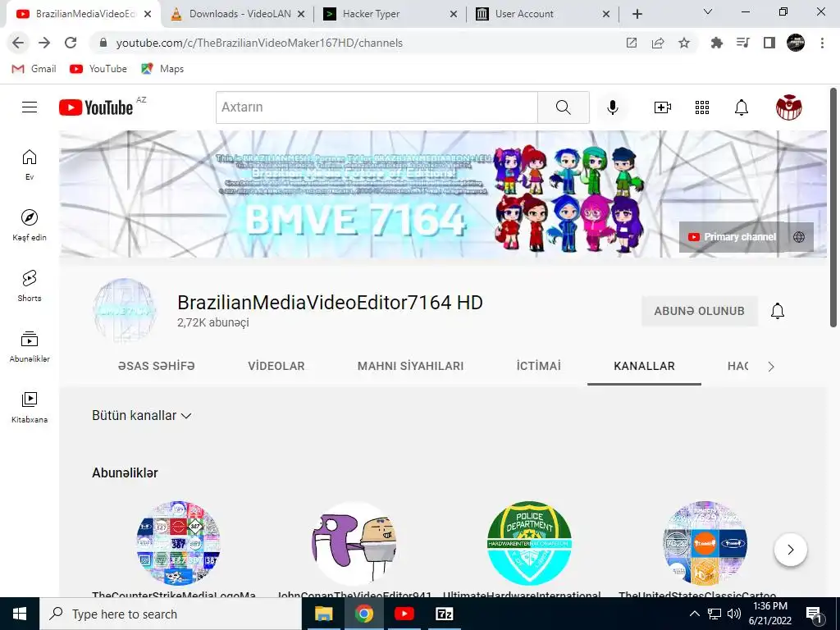Open Shorts in sidebar
This screenshot has width=840, height=630.
click(30, 286)
